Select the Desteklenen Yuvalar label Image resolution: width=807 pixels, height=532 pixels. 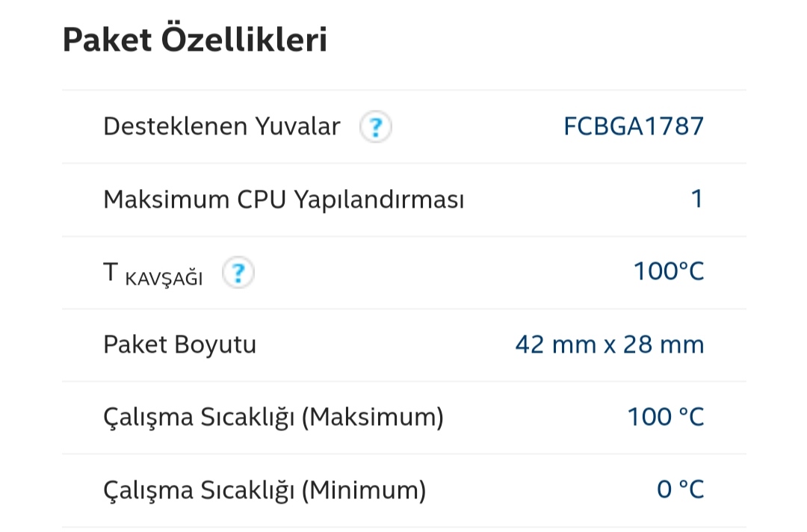coord(222,126)
